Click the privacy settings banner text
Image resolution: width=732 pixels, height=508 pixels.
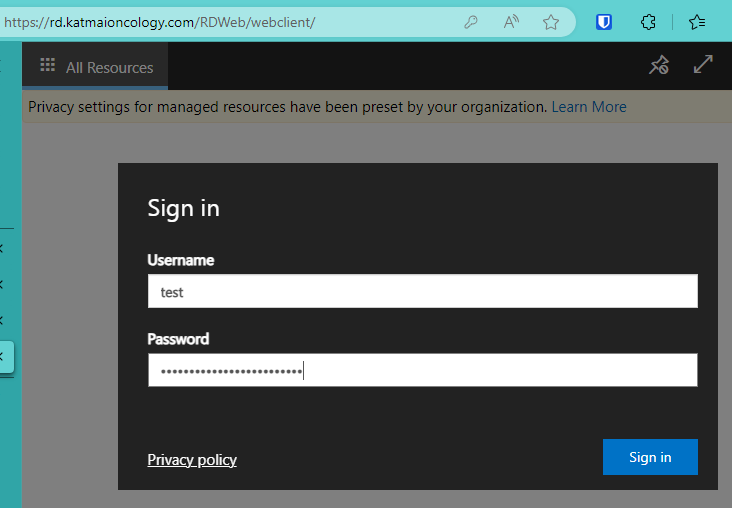click(x=287, y=107)
